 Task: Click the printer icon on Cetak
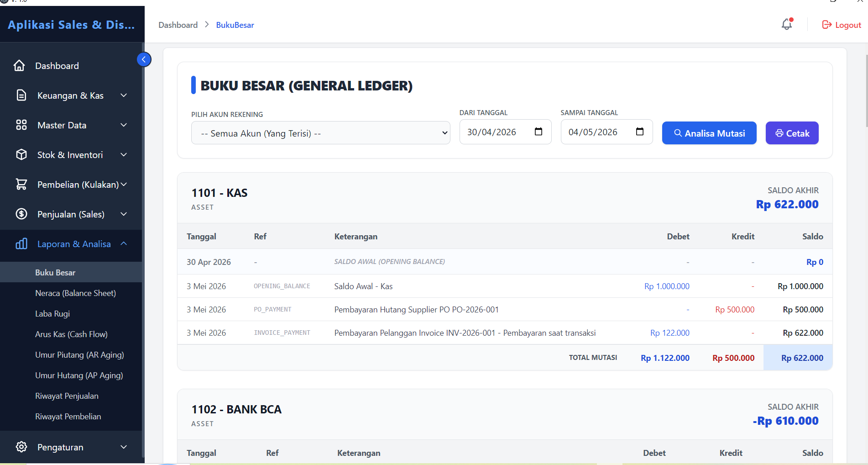[x=779, y=133]
